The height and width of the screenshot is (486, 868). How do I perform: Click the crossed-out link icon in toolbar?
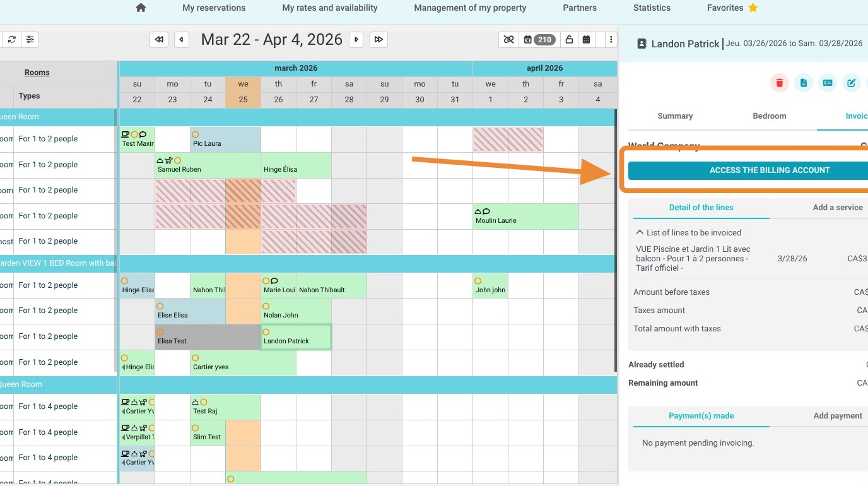[508, 40]
